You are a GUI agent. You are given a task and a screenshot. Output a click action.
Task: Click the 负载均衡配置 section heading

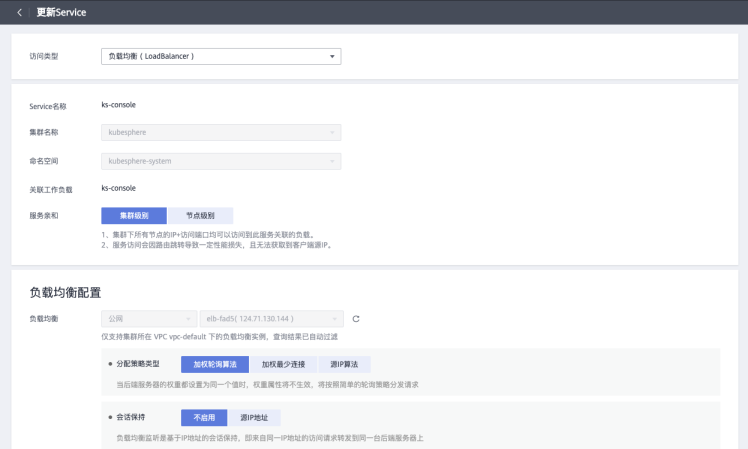point(65,292)
